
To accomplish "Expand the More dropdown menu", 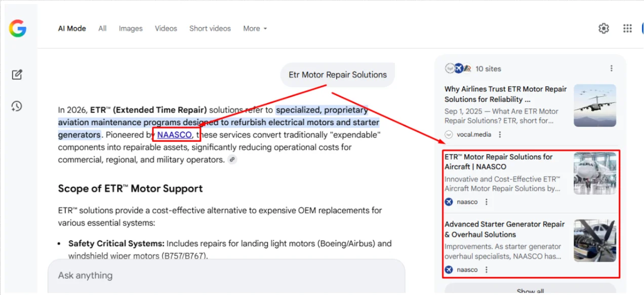I will (x=255, y=28).
